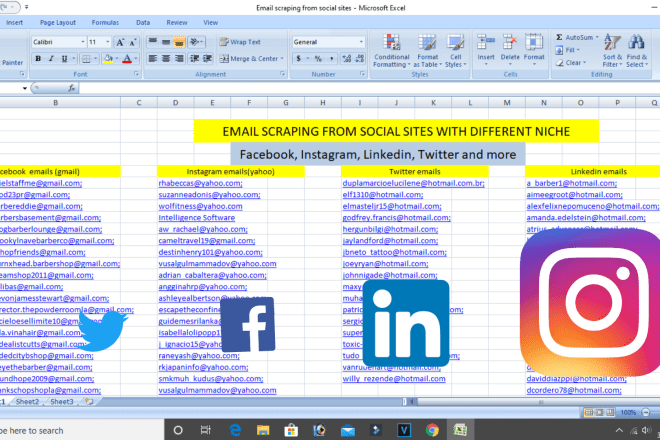Open the font name dropdown

click(x=83, y=42)
